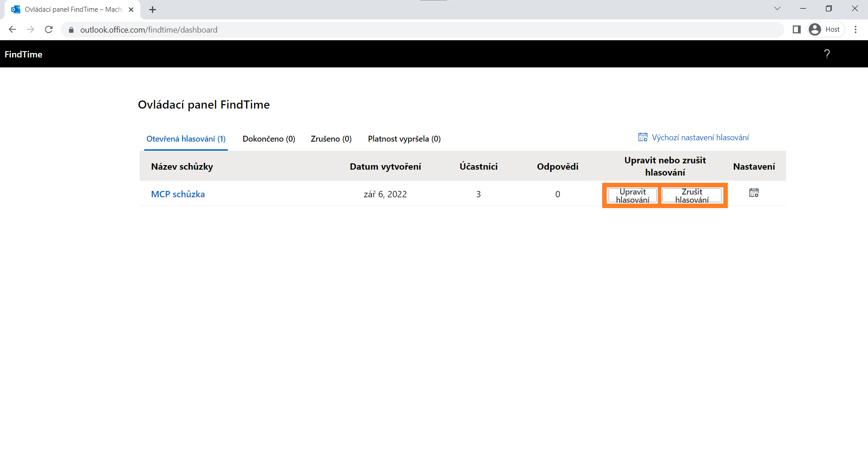
Task: Open Chrome's three-dot menu
Action: coord(855,29)
